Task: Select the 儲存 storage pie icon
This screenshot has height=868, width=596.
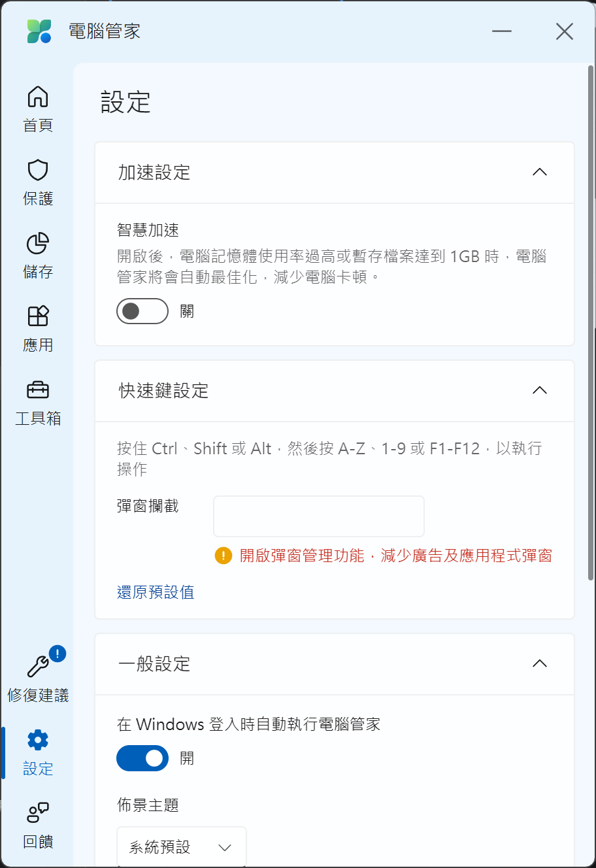Action: pyautogui.click(x=38, y=243)
